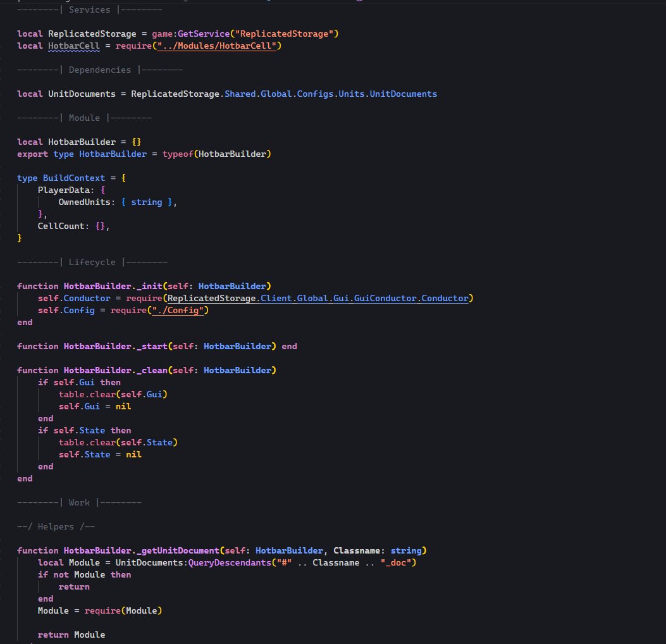The width and height of the screenshot is (666, 644).
Task: Click Shared in the ReplicatedStorage path
Action: tap(240, 94)
